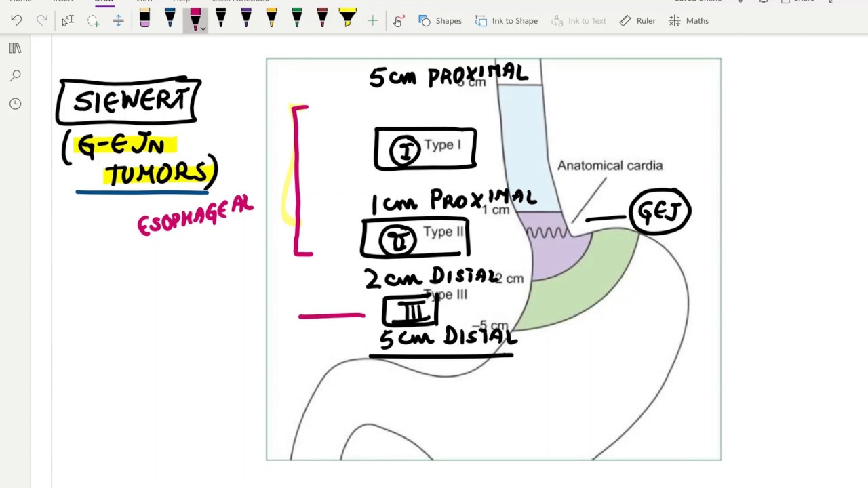Select the active magenta pen
The width and height of the screenshot is (868, 488).
195,18
